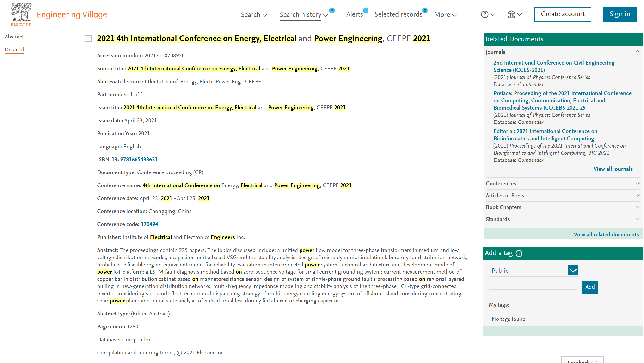Screen dimensions: 644x363
Task: Click the Publisher Institute of Electrical line
Action: point(171,237)
